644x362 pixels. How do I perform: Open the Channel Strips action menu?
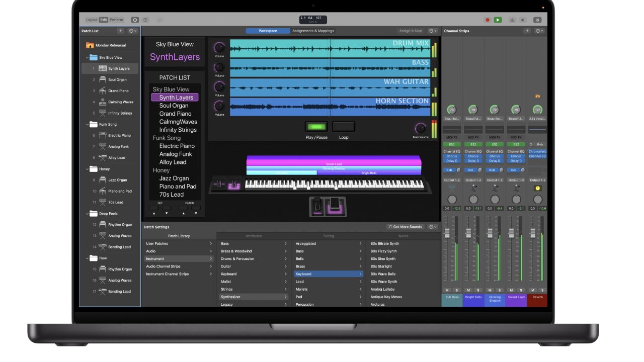pyautogui.click(x=538, y=31)
